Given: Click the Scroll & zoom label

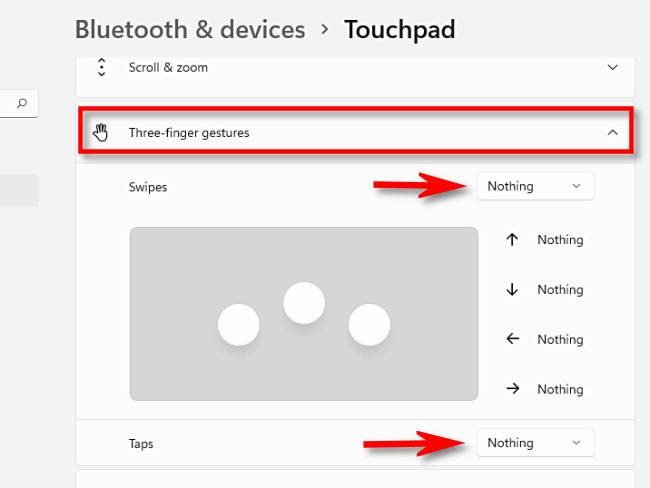Looking at the screenshot, I should (168, 68).
